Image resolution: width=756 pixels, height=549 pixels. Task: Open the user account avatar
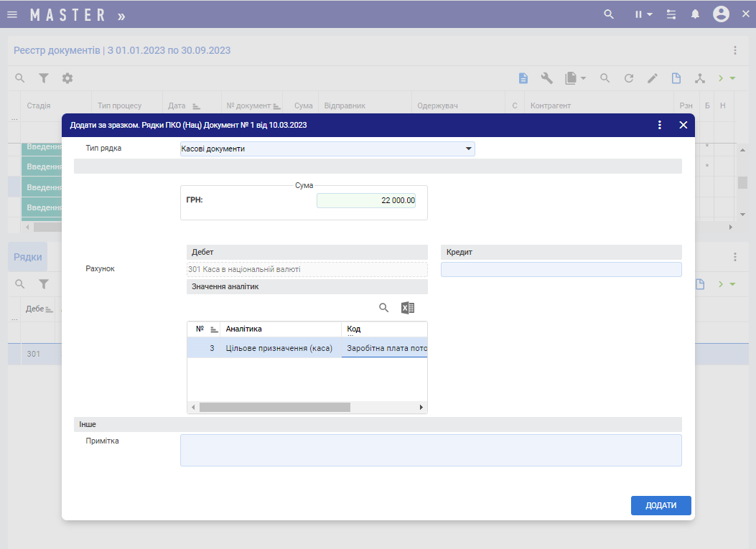tap(721, 14)
